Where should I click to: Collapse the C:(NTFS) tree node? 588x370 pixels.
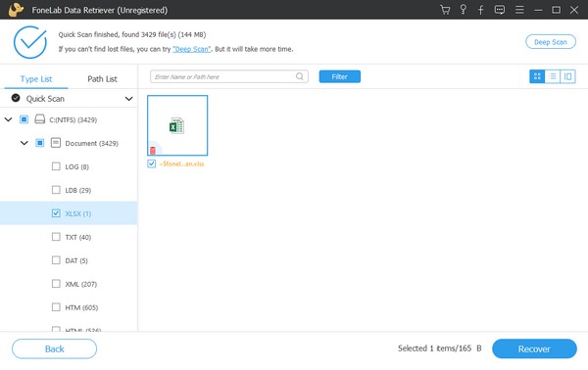click(x=8, y=119)
